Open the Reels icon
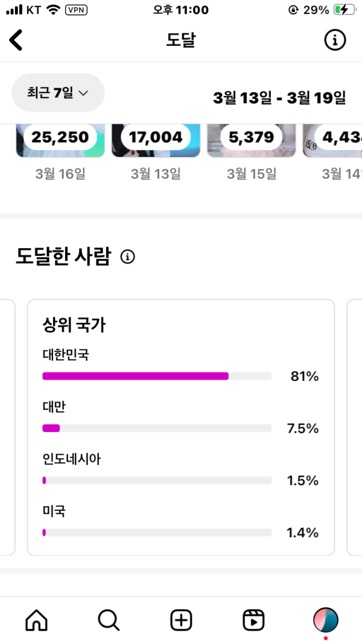This screenshot has height=644, width=362. click(x=253, y=620)
